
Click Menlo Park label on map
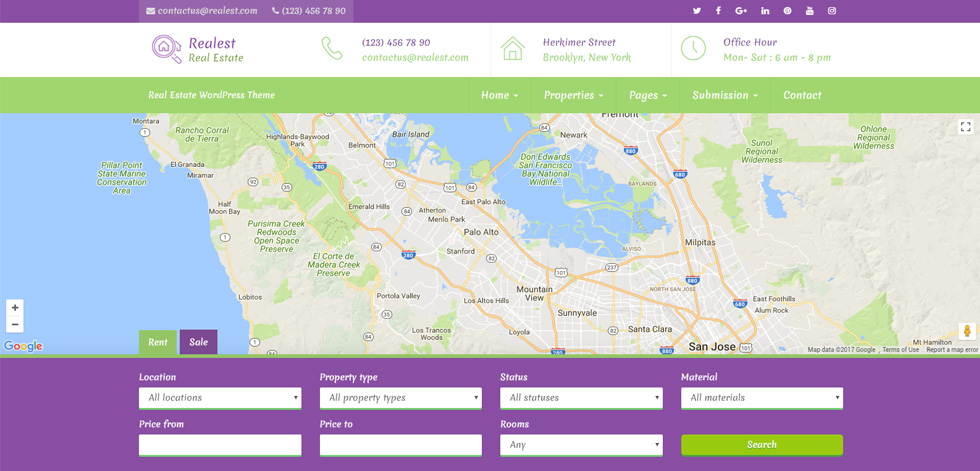click(x=446, y=219)
